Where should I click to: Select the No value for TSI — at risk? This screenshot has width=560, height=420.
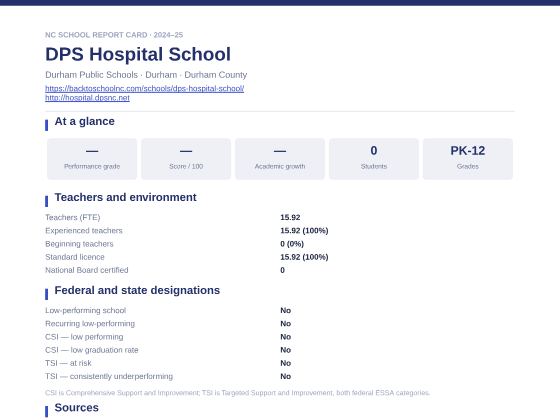286,363
